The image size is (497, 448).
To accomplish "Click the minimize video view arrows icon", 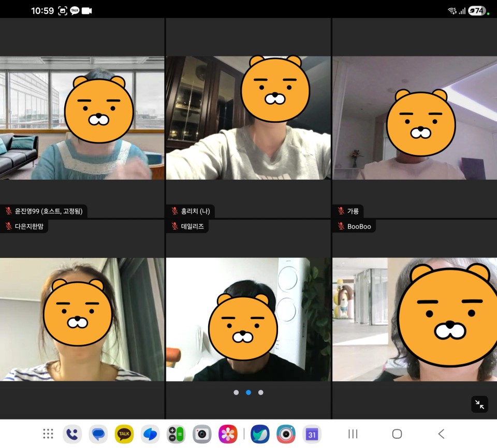I will 479,404.
